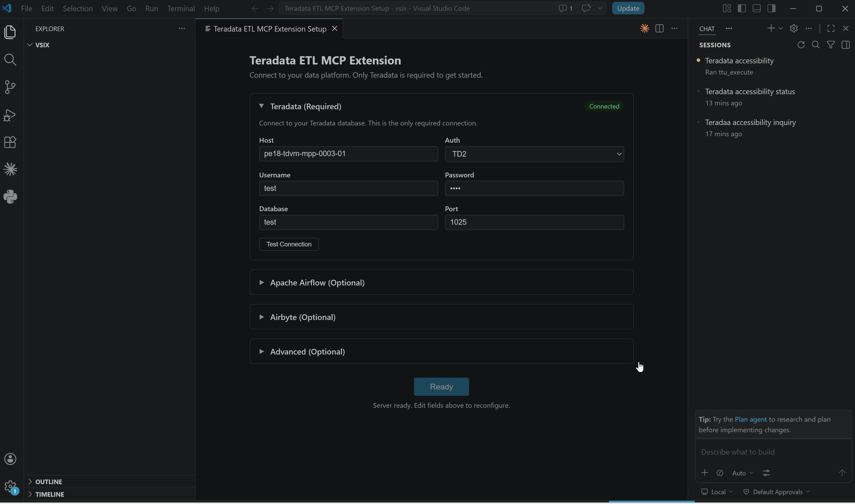
Task: Expand Apache Airflow (Optional) section
Action: [x=261, y=283]
